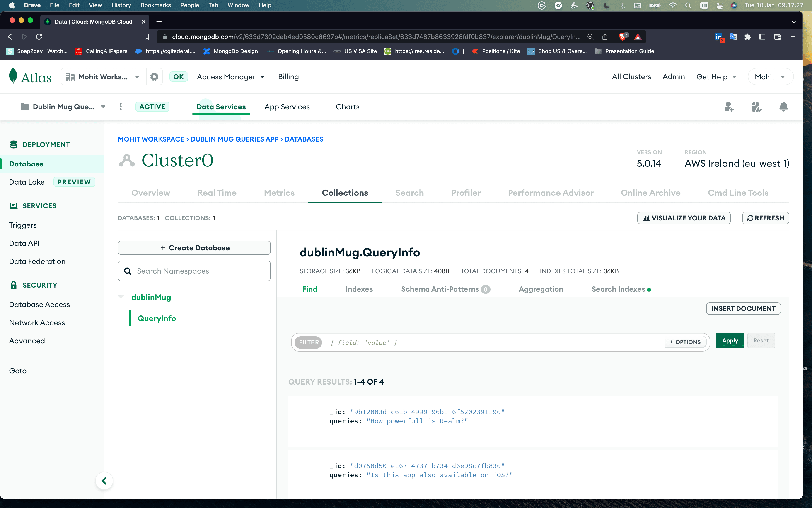This screenshot has height=508, width=812.
Task: Open the project activity feed icon
Action: [756, 107]
